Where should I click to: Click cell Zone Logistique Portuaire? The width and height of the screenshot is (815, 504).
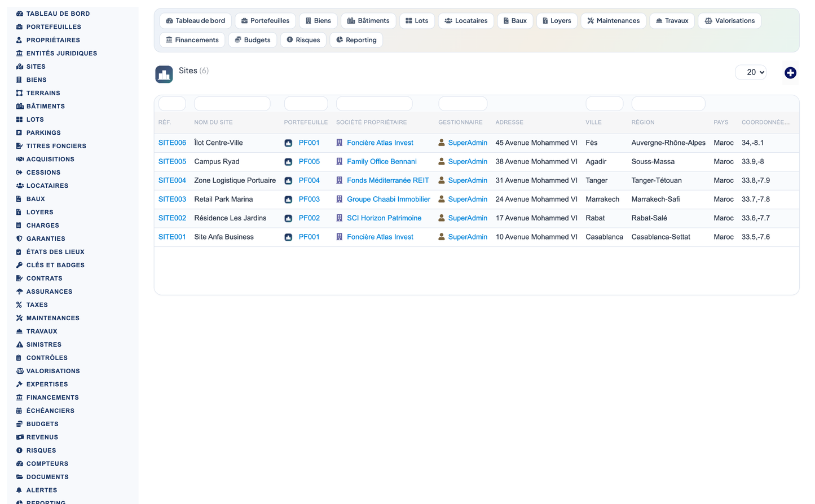(235, 180)
